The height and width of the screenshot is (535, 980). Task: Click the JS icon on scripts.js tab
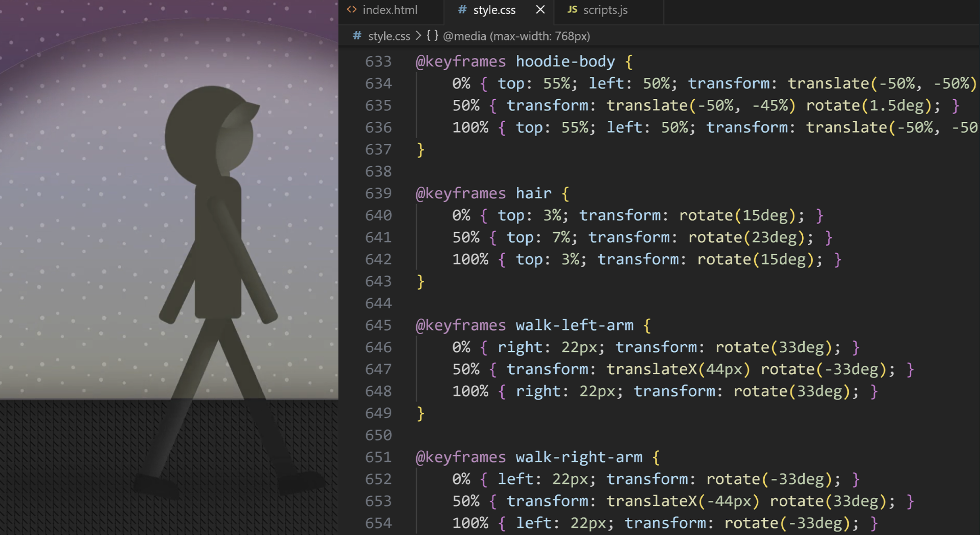[572, 10]
